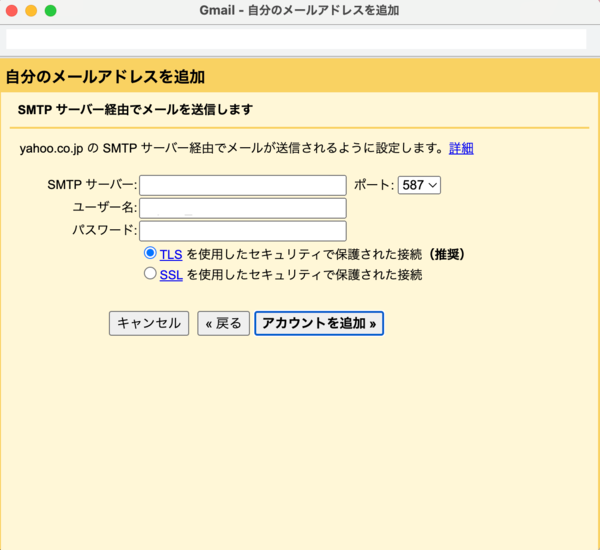Click the title Gmail - 自分のメールアドレスを追加
The image size is (600, 550).
299,10
